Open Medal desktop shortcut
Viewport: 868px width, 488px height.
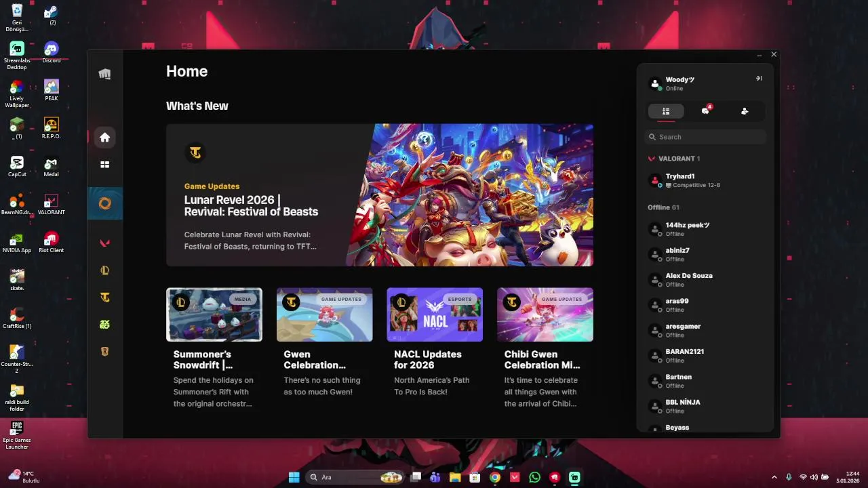tap(51, 166)
